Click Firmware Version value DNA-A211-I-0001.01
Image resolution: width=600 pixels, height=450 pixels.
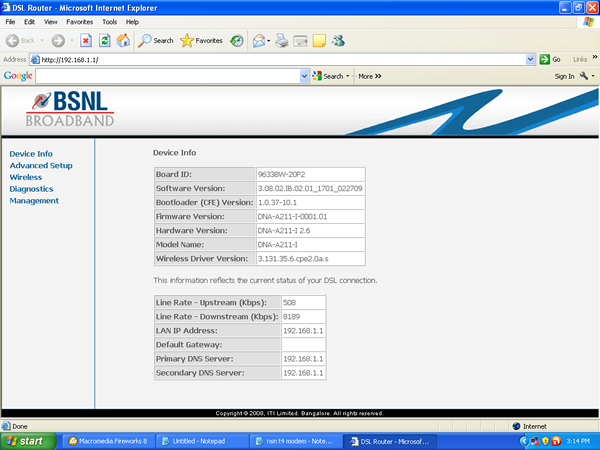pos(292,217)
